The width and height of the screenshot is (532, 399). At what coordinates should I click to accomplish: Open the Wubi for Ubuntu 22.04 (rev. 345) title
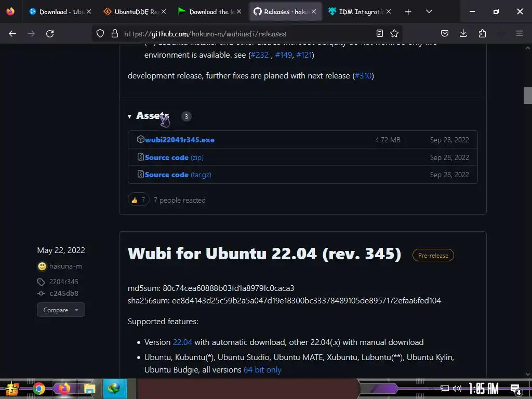pos(264,254)
